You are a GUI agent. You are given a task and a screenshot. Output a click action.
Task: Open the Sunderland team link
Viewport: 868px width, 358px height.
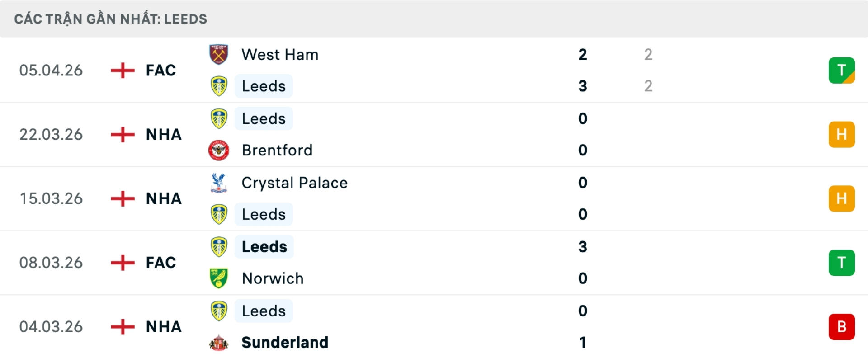coord(285,343)
